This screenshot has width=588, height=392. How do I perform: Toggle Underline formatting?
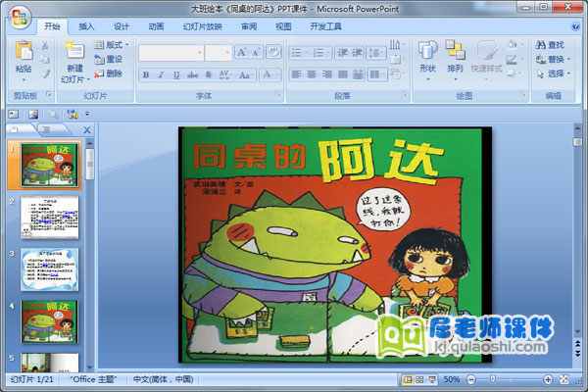[x=176, y=74]
